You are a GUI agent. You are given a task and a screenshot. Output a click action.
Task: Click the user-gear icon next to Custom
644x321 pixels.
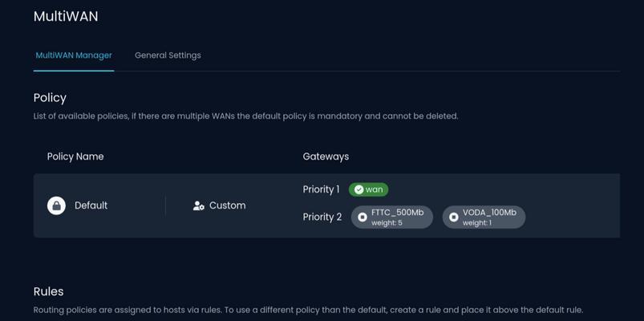(x=199, y=206)
